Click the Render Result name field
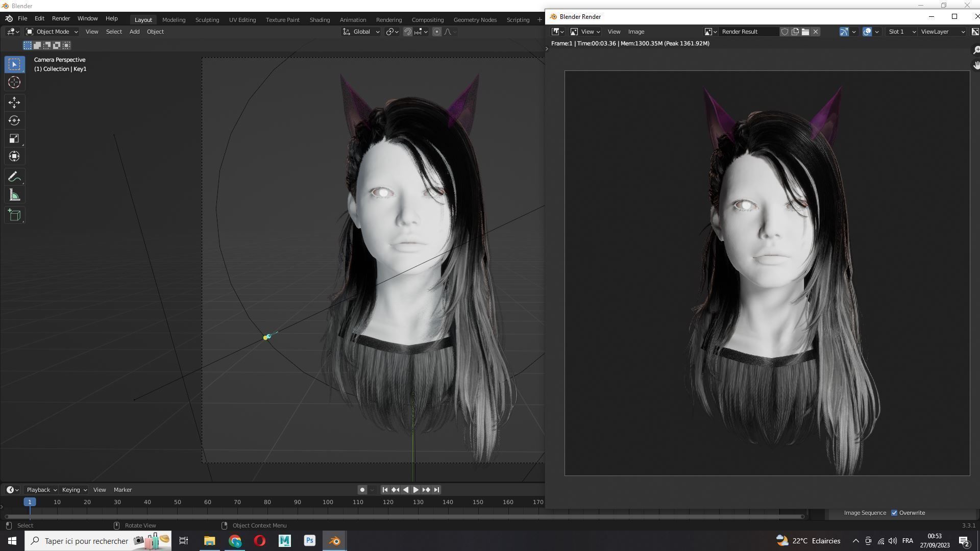 pos(749,32)
